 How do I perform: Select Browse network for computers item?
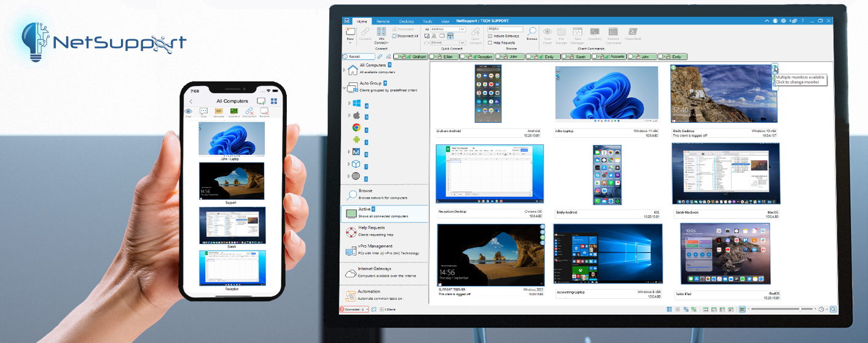point(385,194)
